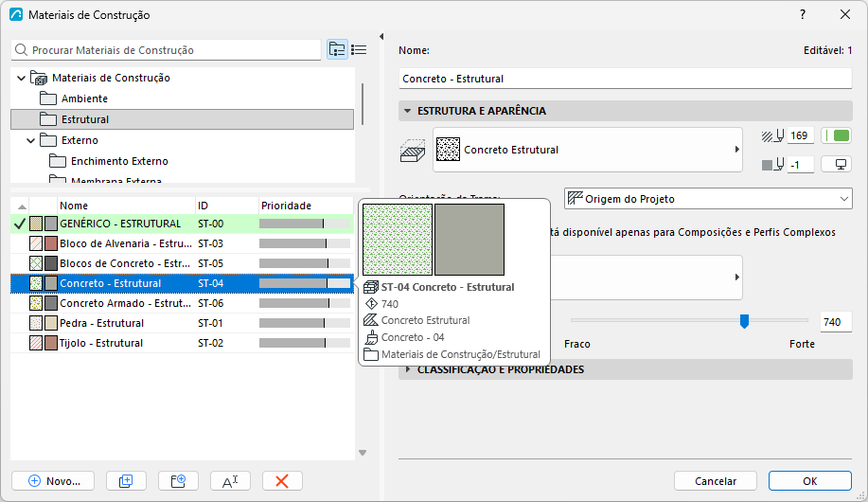Toggle checkmark on GENÉRICO - ESTRUTURAL row
This screenshot has width=868, height=502.
pos(19,224)
